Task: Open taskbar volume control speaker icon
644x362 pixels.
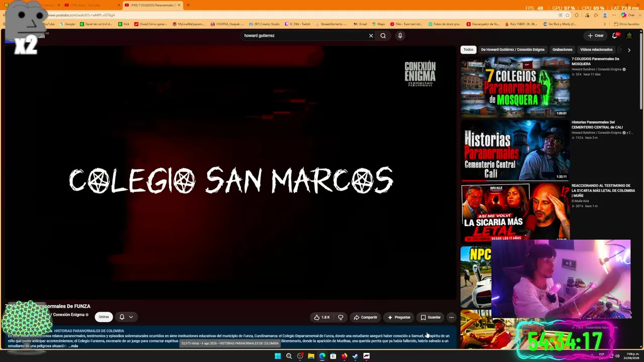Action: [617, 356]
